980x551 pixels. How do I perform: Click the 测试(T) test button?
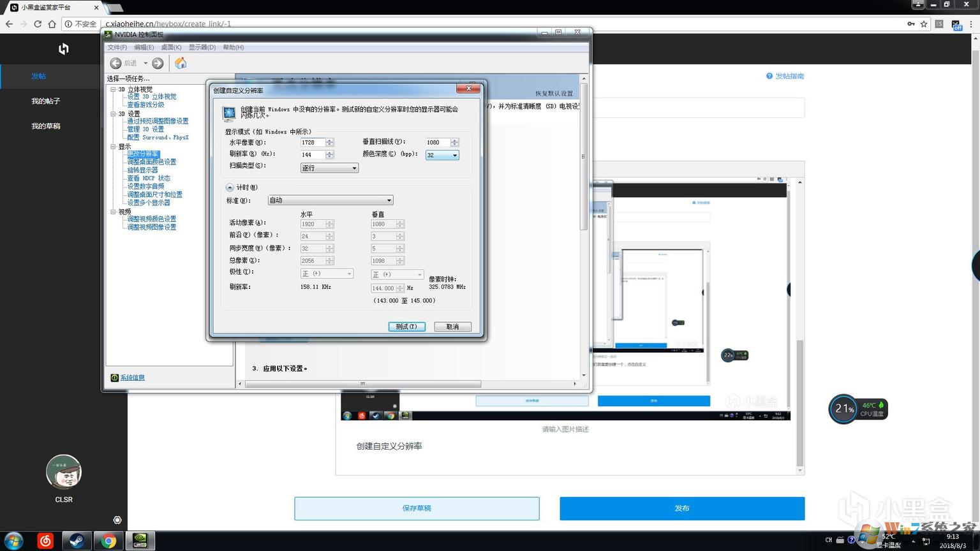tap(406, 327)
